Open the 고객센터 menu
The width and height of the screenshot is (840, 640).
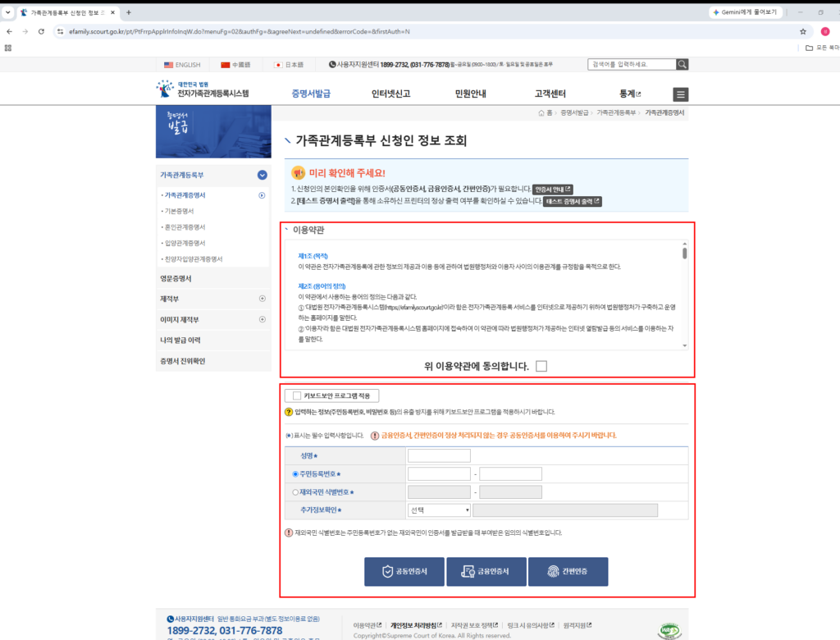[x=550, y=94]
